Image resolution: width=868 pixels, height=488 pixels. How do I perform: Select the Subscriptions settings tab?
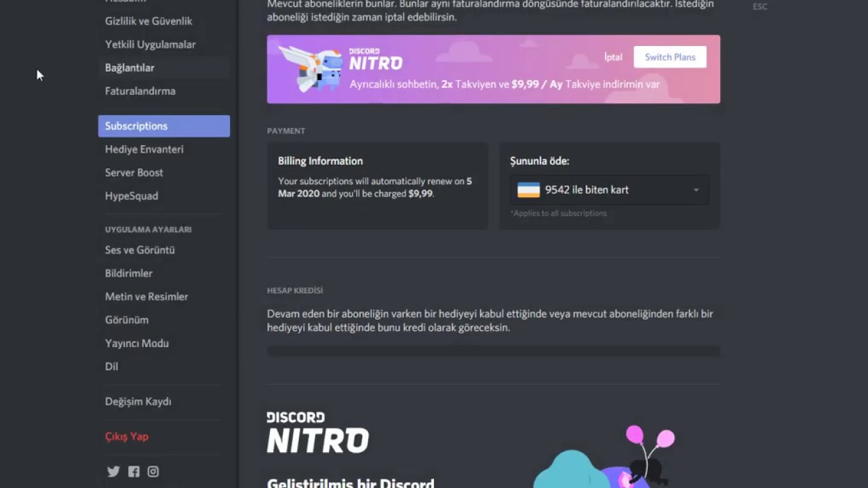tap(164, 126)
